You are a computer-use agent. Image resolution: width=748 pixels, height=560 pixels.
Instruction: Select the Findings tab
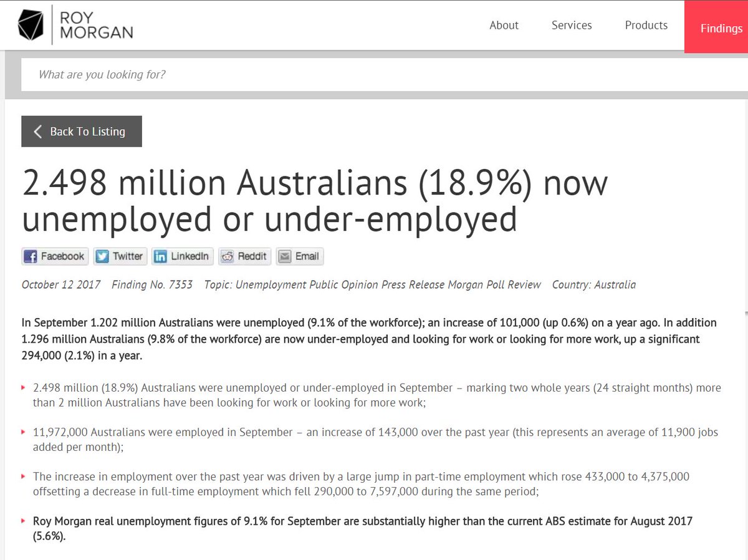(x=721, y=28)
